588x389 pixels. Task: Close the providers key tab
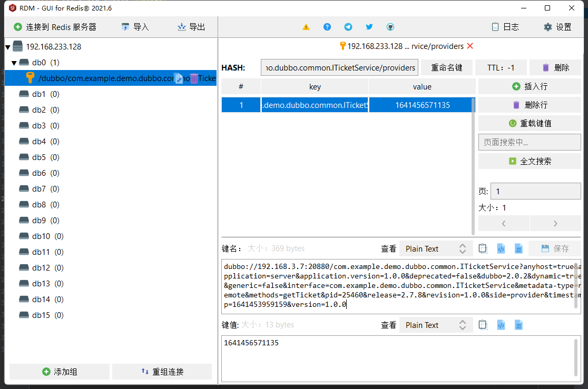pos(470,46)
